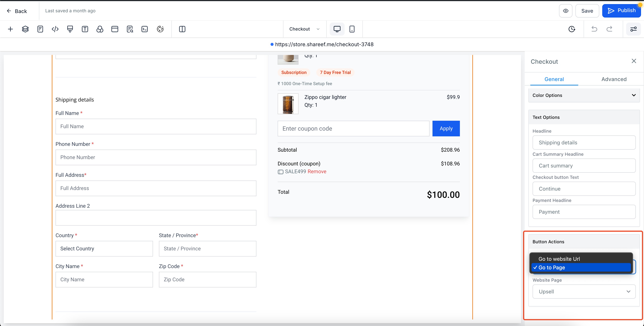The width and height of the screenshot is (644, 326).
Task: Edit the Checkout button Text field
Action: click(584, 189)
